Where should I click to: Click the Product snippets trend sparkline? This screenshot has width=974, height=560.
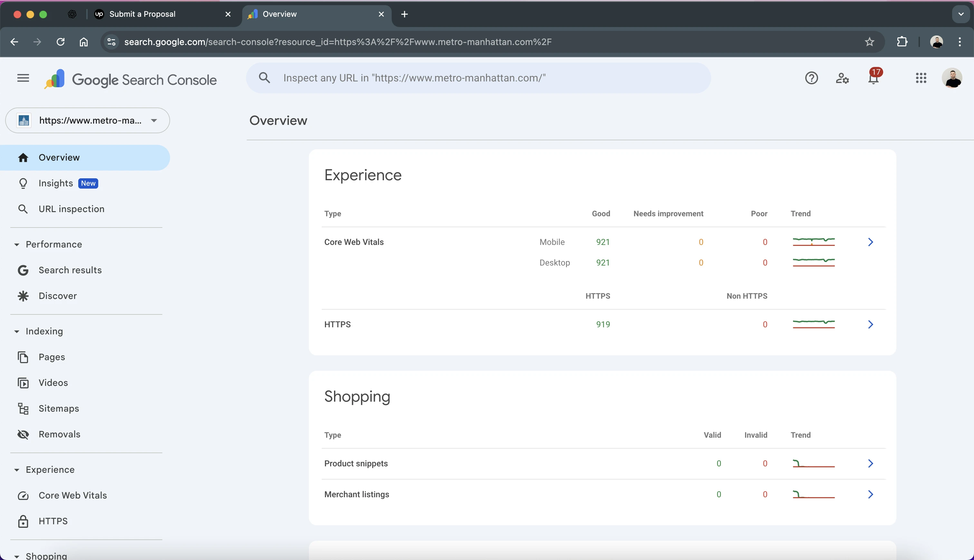point(814,464)
